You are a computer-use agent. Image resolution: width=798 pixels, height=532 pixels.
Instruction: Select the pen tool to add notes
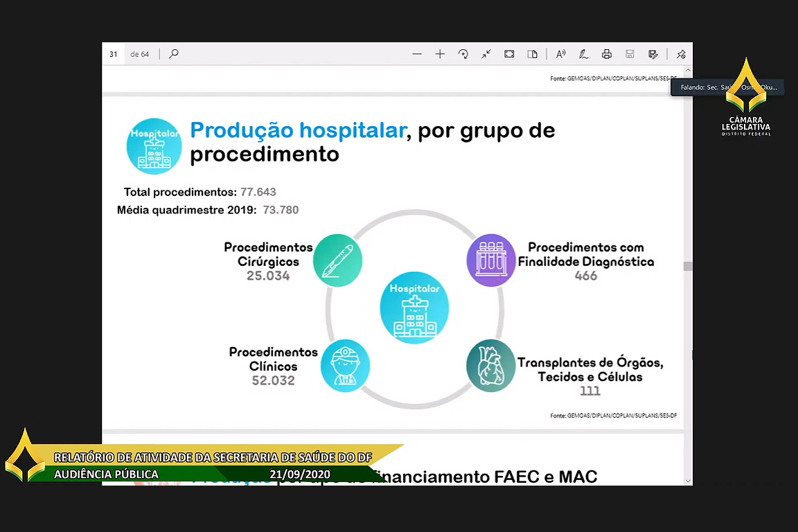point(584,54)
